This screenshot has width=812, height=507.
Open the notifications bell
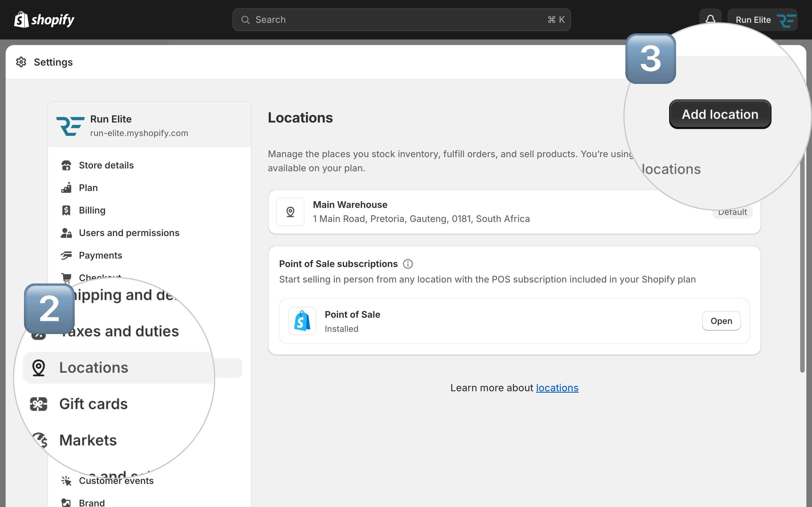pyautogui.click(x=710, y=19)
